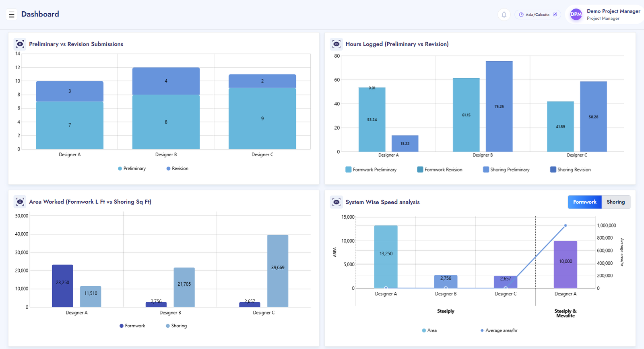
Task: Click the Dashboard page title
Action: point(40,14)
